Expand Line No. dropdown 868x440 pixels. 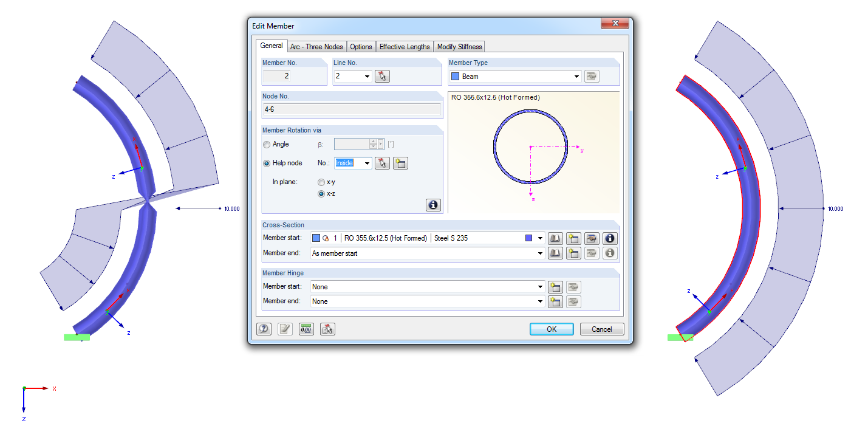[x=367, y=77]
